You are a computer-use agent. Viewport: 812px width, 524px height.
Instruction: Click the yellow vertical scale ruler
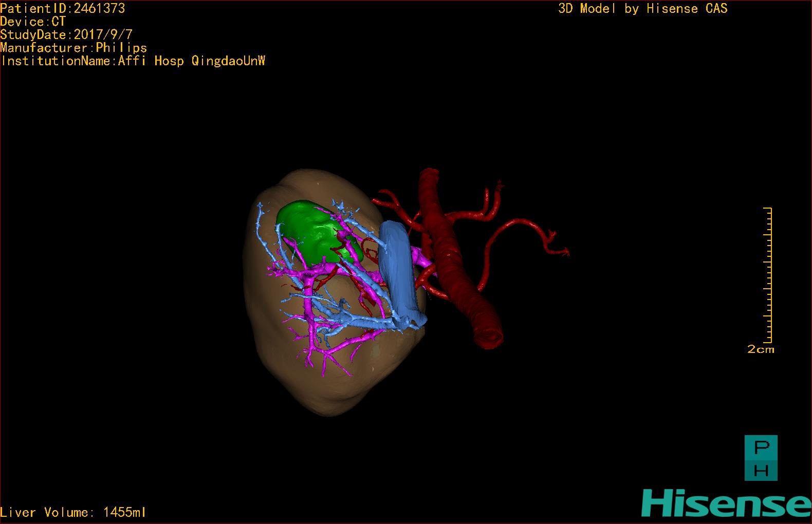pos(769,275)
